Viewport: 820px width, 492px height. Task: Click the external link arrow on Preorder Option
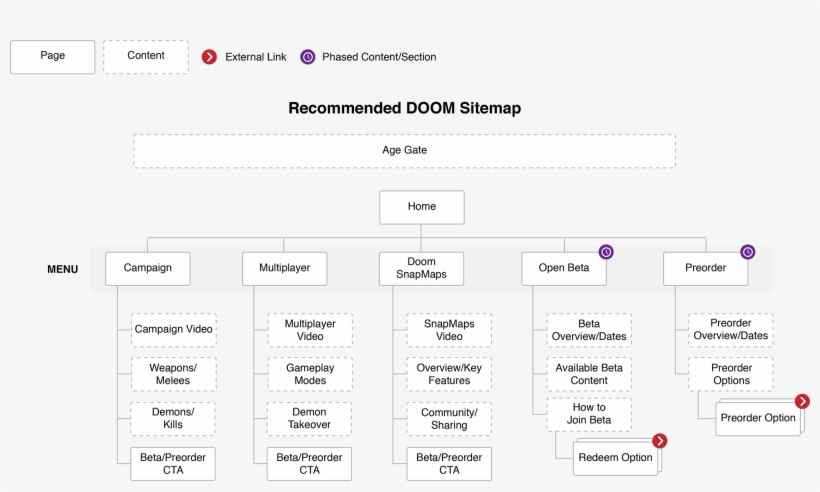click(x=802, y=401)
